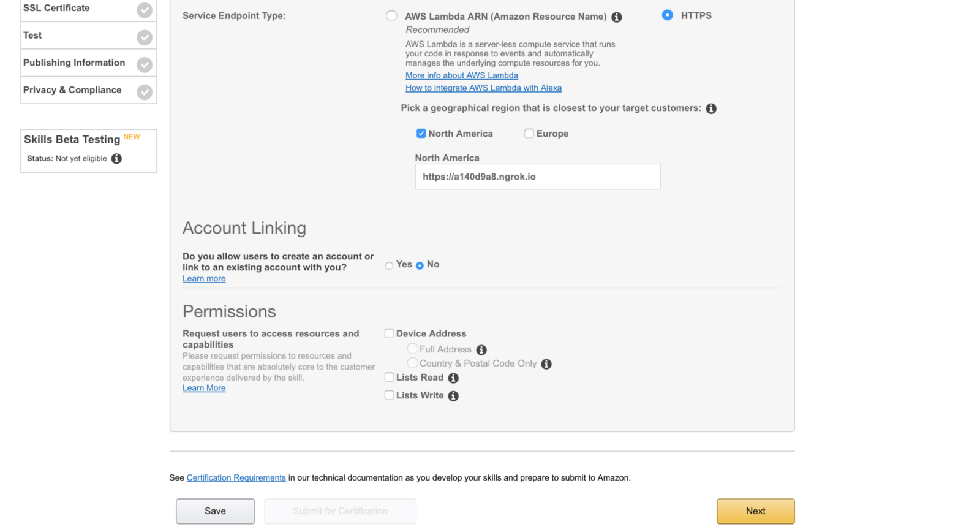
Task: Click the Skills Beta Testing status info icon
Action: 116,159
